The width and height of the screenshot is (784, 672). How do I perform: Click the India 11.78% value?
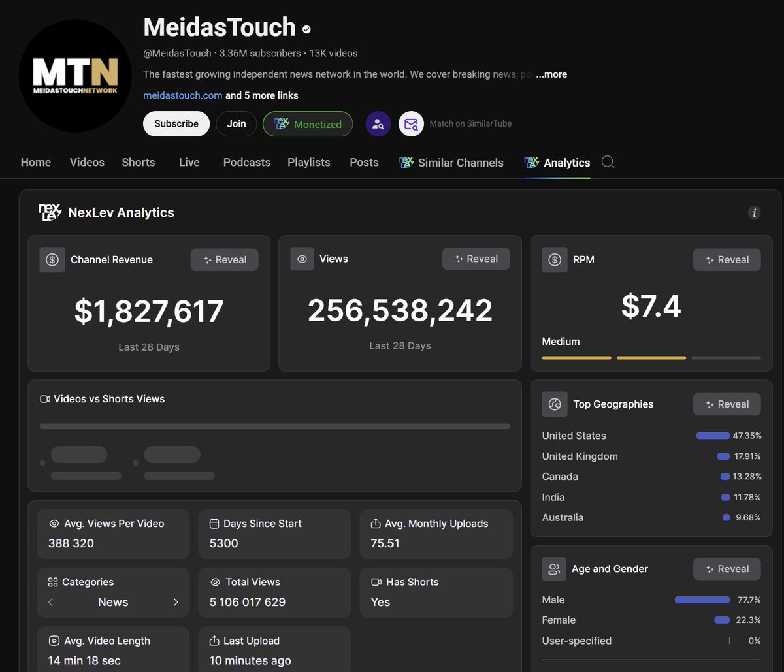click(x=747, y=498)
